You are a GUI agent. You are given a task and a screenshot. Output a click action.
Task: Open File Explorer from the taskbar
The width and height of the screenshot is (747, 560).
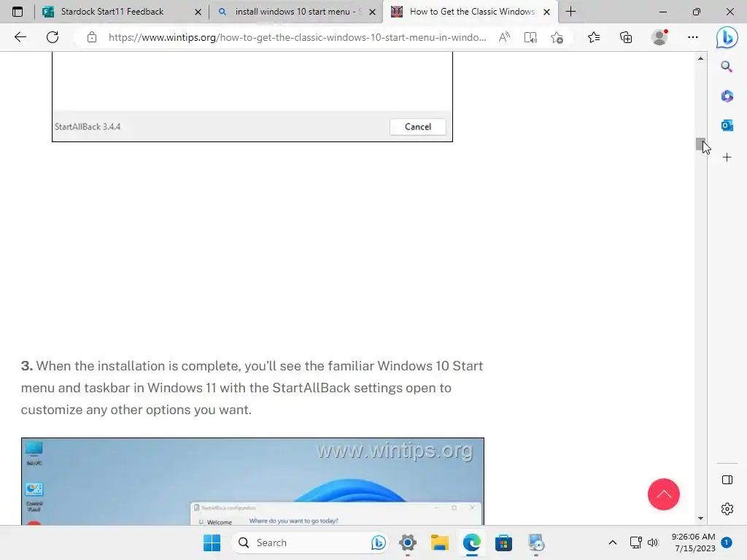tap(440, 542)
